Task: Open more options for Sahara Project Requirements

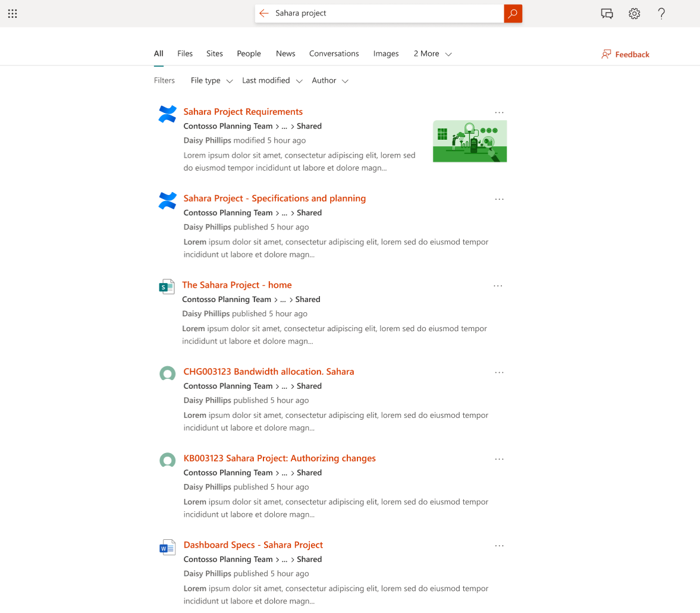Action: pyautogui.click(x=499, y=112)
